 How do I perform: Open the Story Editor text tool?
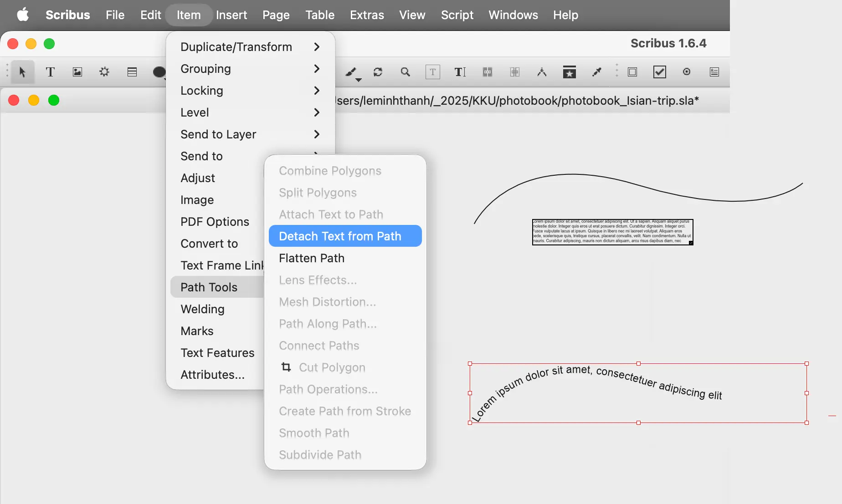(x=460, y=72)
